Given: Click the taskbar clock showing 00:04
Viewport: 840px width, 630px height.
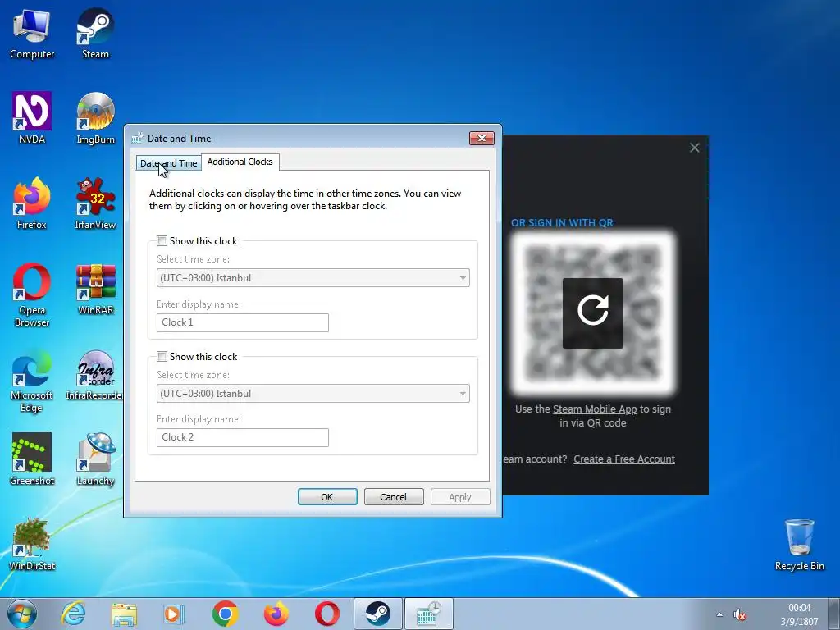Looking at the screenshot, I should [x=799, y=614].
